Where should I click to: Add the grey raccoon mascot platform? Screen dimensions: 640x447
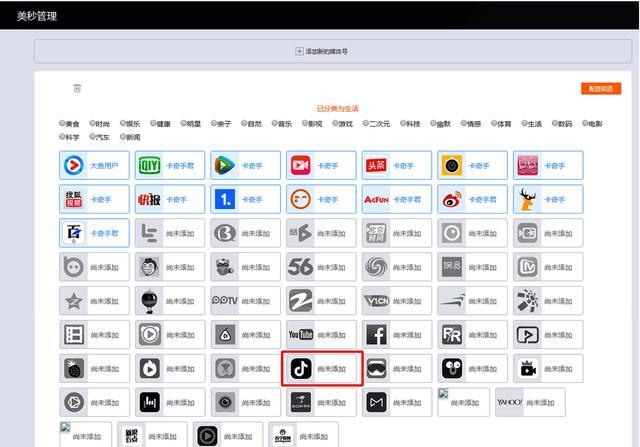[x=245, y=267]
